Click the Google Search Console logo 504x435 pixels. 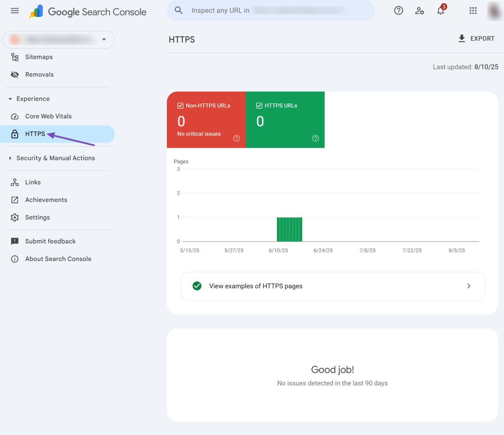tap(88, 12)
